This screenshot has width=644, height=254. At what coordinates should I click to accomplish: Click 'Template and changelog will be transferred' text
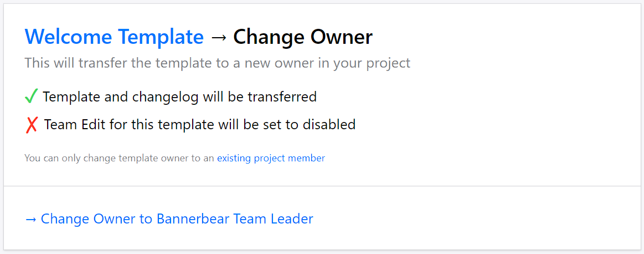179,97
